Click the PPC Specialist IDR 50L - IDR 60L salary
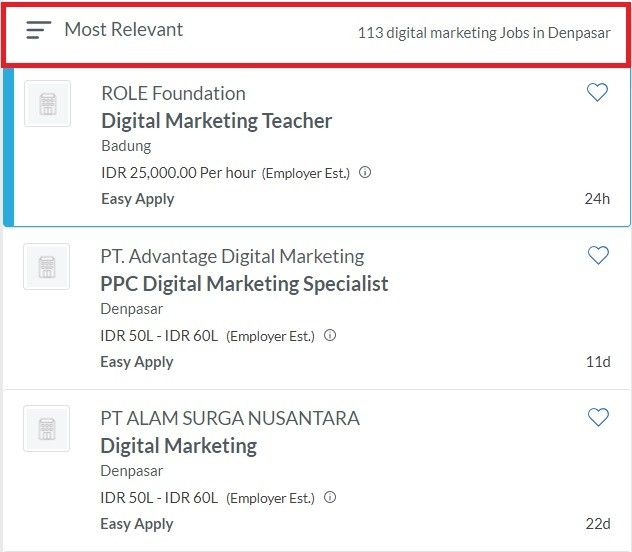The height and width of the screenshot is (552, 632). (x=159, y=336)
